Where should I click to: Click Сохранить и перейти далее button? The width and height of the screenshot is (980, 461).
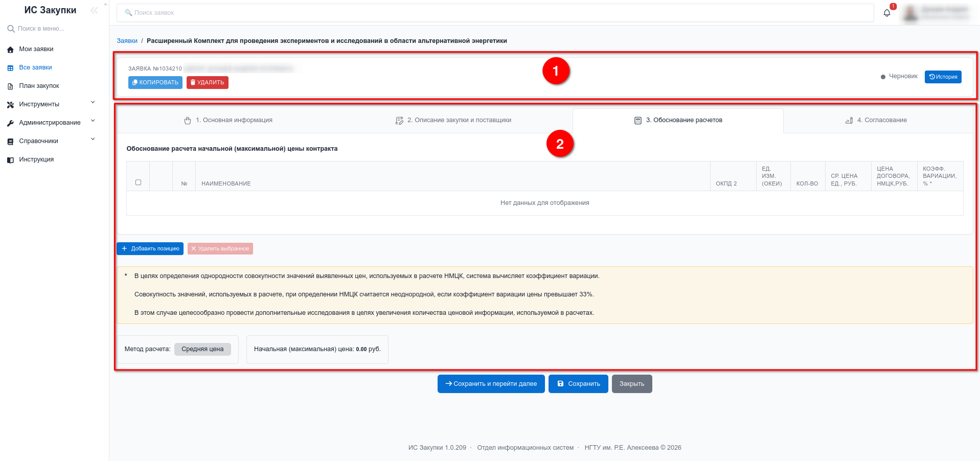tap(491, 384)
